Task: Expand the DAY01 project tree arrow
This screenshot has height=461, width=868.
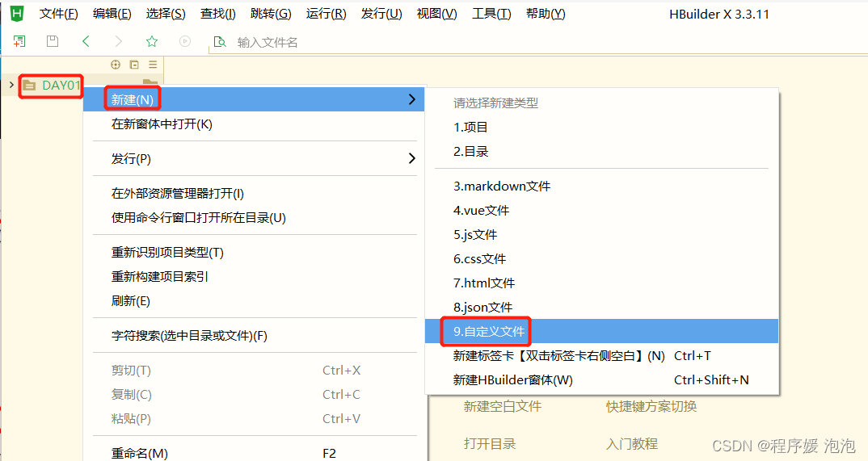Action: point(11,85)
